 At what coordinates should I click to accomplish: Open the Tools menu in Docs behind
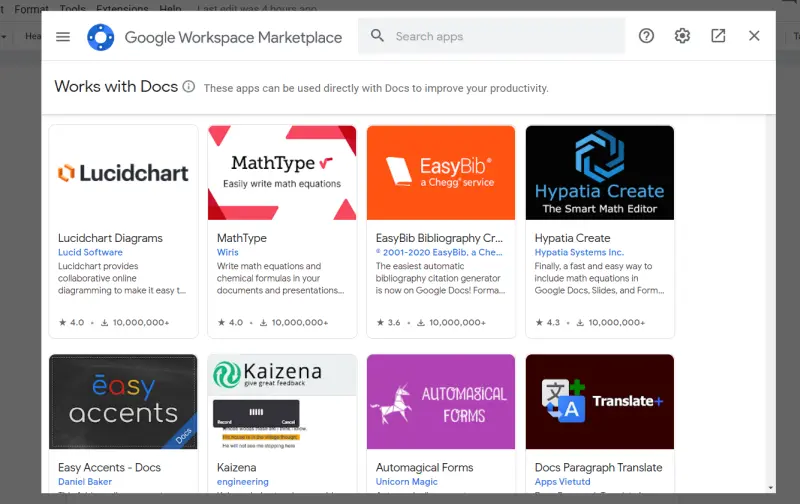pos(72,8)
